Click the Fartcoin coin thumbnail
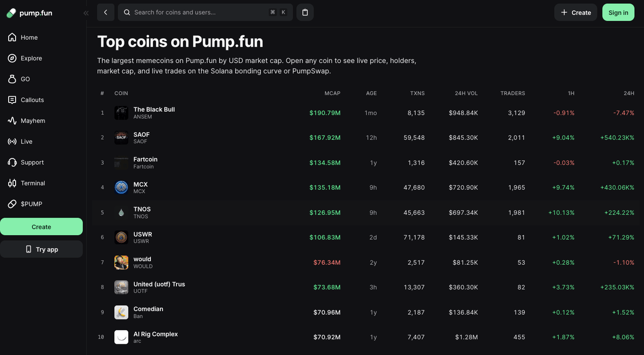 (121, 163)
